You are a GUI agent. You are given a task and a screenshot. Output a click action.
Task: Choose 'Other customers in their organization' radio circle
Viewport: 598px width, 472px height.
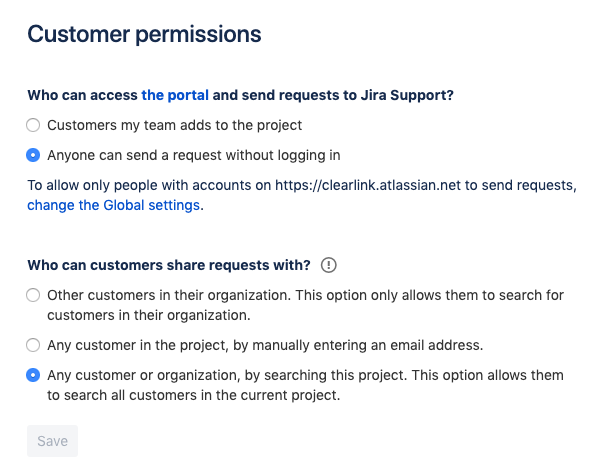33,295
